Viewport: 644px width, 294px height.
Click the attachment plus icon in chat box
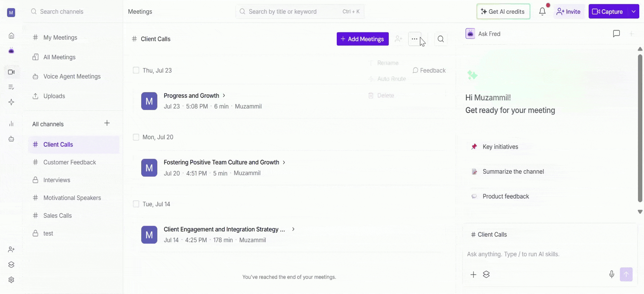click(x=473, y=275)
